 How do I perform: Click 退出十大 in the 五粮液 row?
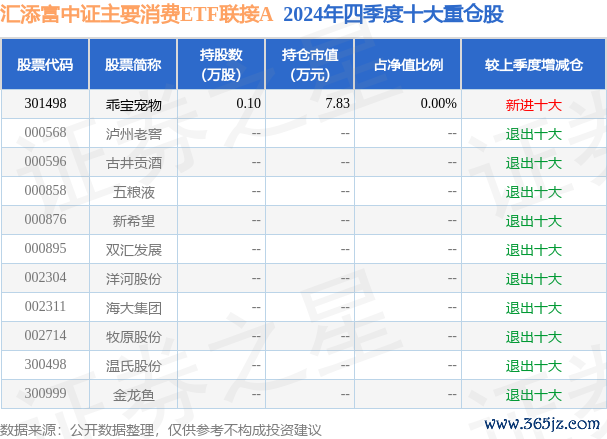(x=533, y=192)
